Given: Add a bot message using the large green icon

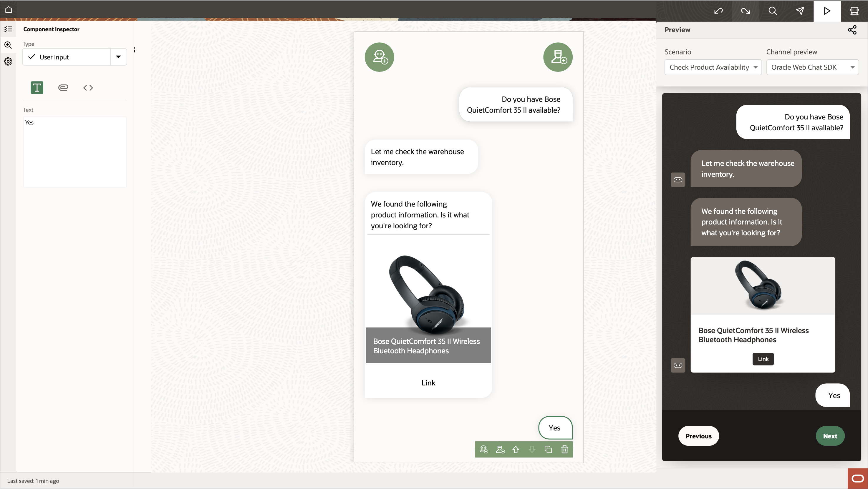Looking at the screenshot, I should [380, 57].
